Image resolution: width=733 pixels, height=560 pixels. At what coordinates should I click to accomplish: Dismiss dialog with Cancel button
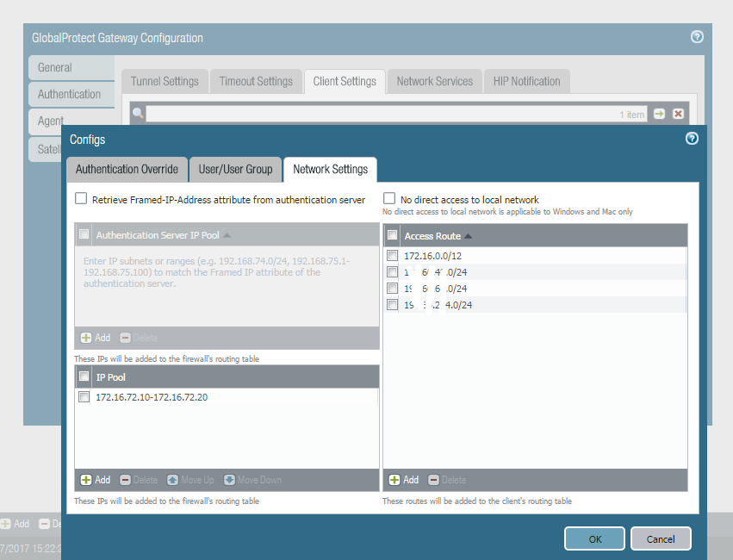point(661,539)
